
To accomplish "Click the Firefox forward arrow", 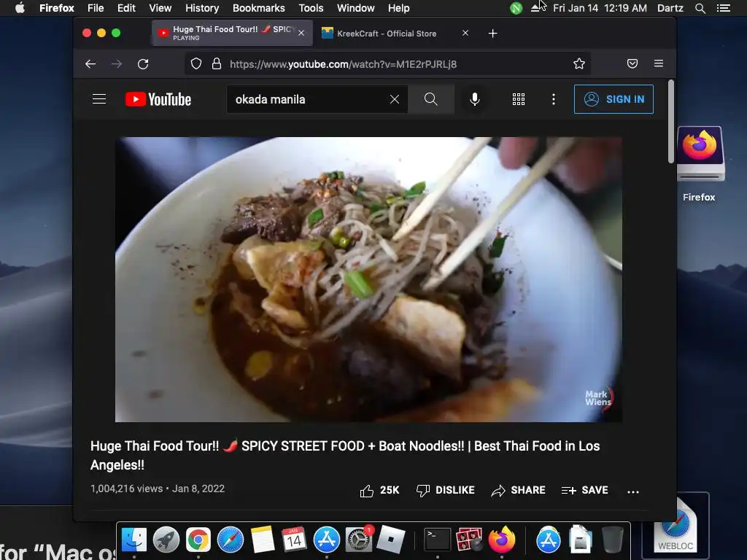I will (117, 64).
